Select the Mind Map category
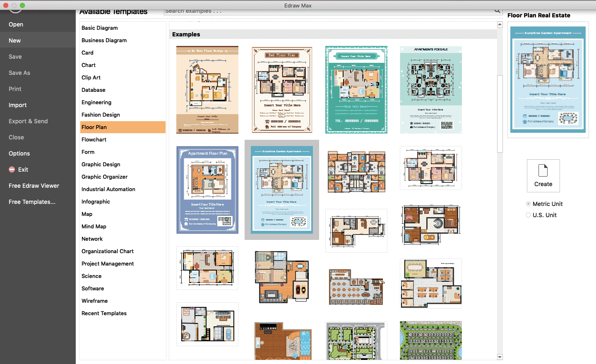596x364 pixels. coord(94,227)
